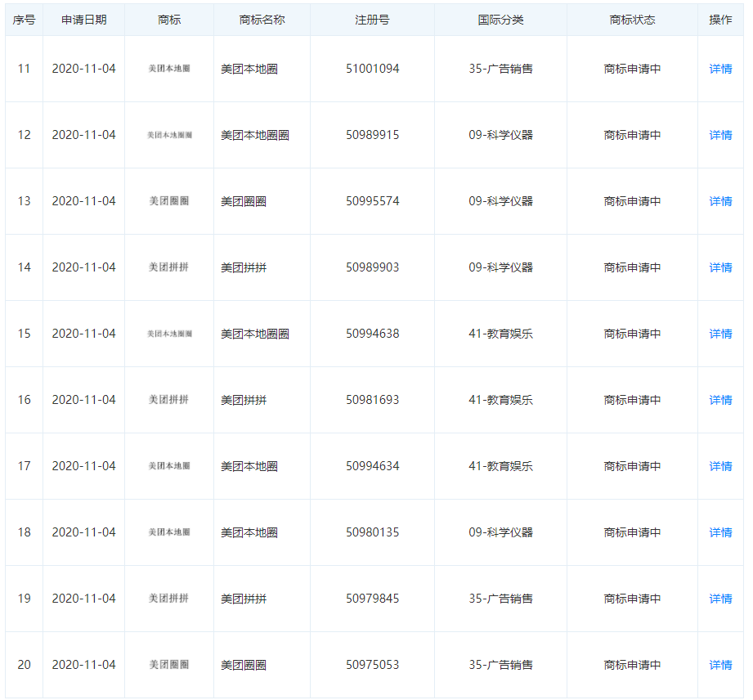753x700 pixels.
Task: Click 详情 for registration 50989903
Action: (720, 267)
